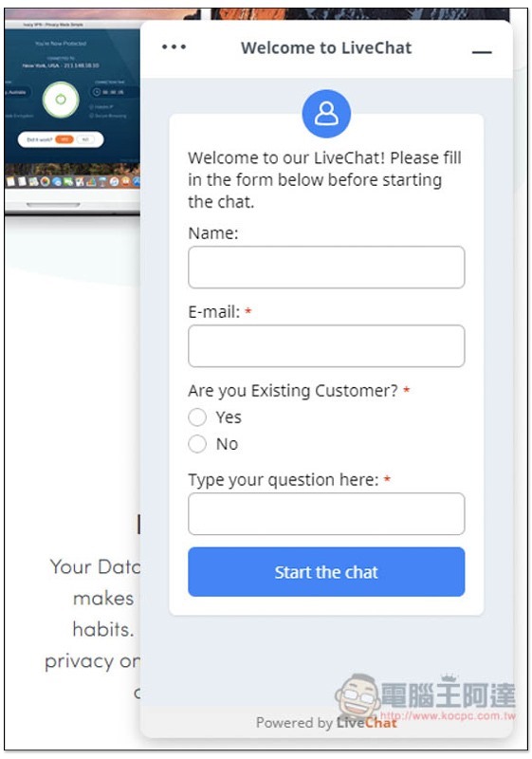The width and height of the screenshot is (532, 759).
Task: Click the Australia location selector pill
Action: click(17, 92)
